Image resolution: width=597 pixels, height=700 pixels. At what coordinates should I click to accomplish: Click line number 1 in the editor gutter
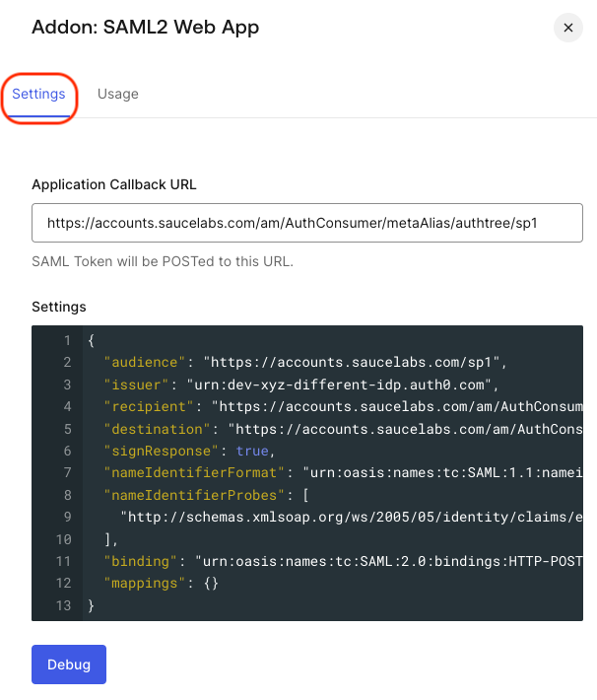(66, 340)
